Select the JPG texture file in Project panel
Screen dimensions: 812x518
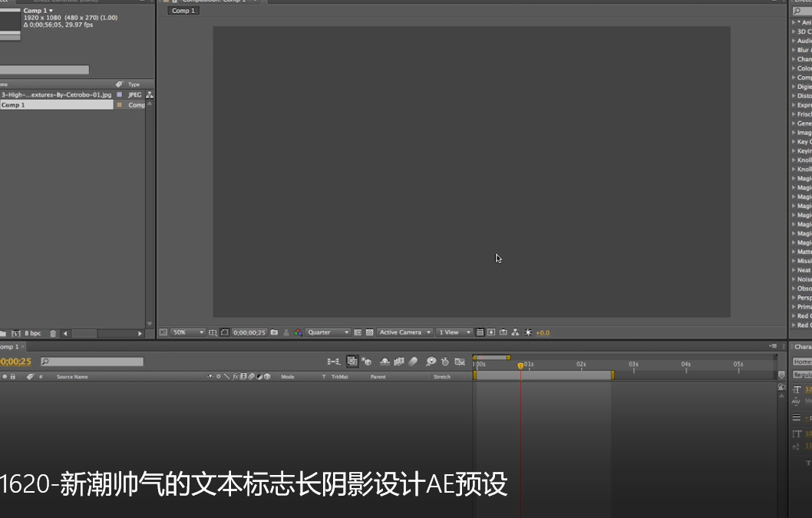(x=56, y=95)
